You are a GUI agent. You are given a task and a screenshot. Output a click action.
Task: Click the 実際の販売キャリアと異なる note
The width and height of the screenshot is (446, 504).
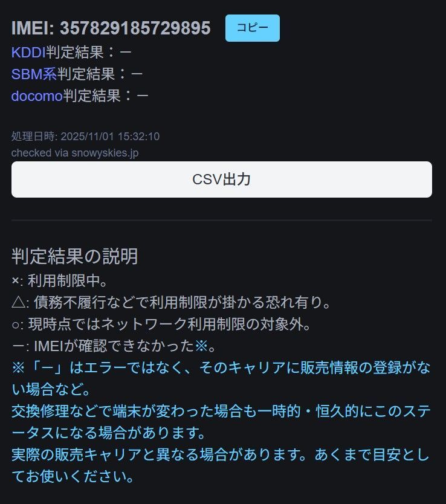221,465
